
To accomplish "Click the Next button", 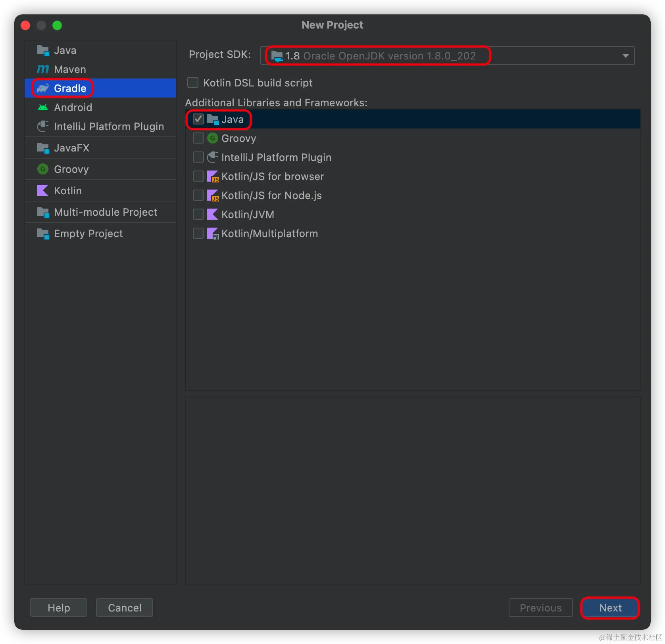I will point(610,608).
